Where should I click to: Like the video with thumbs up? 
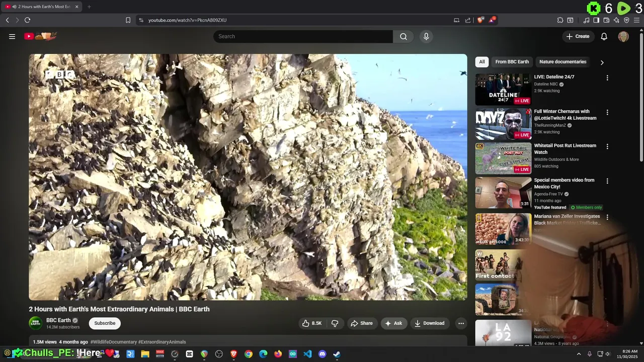tap(311, 323)
